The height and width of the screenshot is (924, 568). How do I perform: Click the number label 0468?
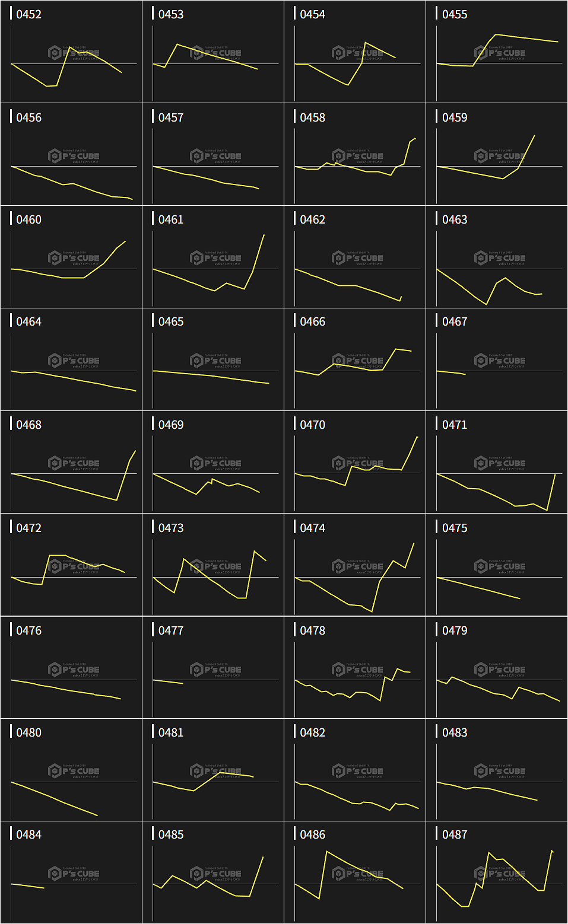(28, 425)
